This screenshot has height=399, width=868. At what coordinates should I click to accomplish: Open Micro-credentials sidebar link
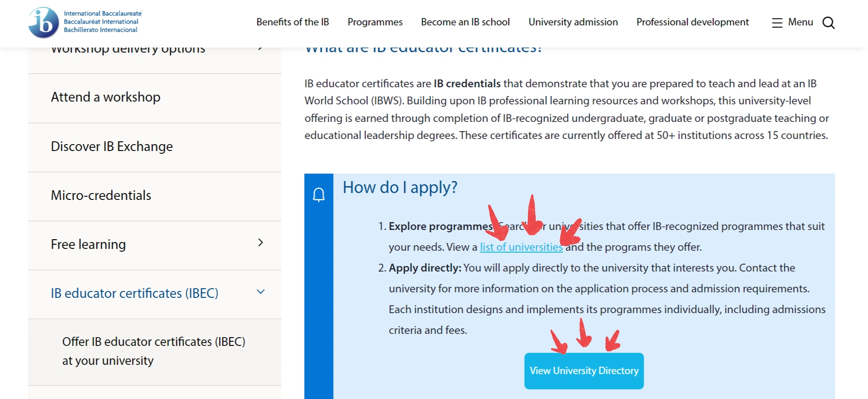[101, 195]
